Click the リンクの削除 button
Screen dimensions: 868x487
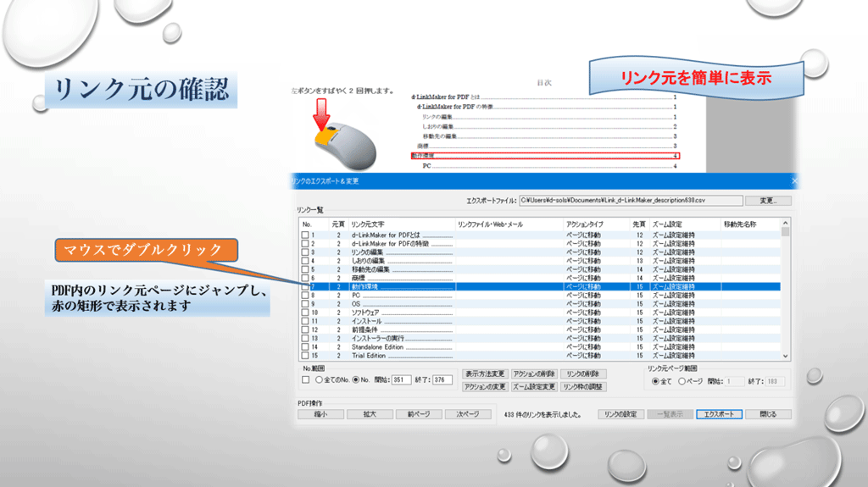pyautogui.click(x=583, y=374)
